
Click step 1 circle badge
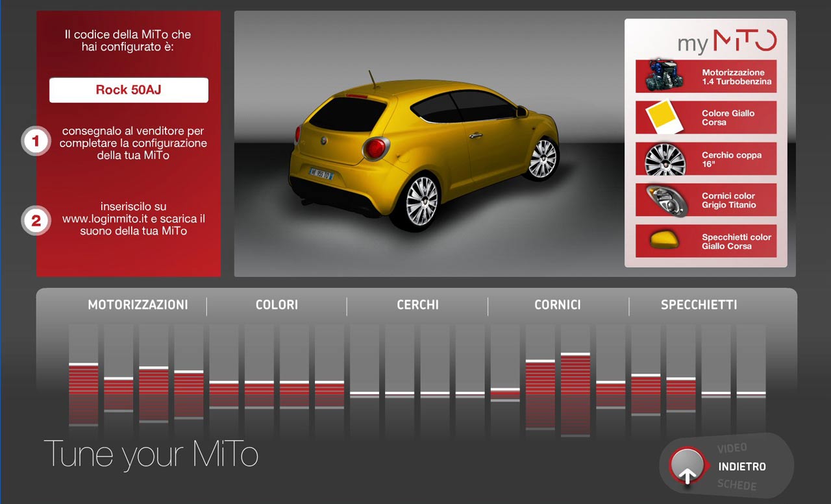(x=36, y=141)
